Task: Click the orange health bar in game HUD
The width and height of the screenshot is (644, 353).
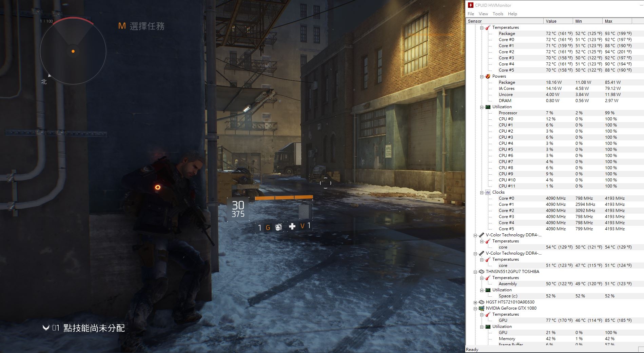Action: click(284, 197)
